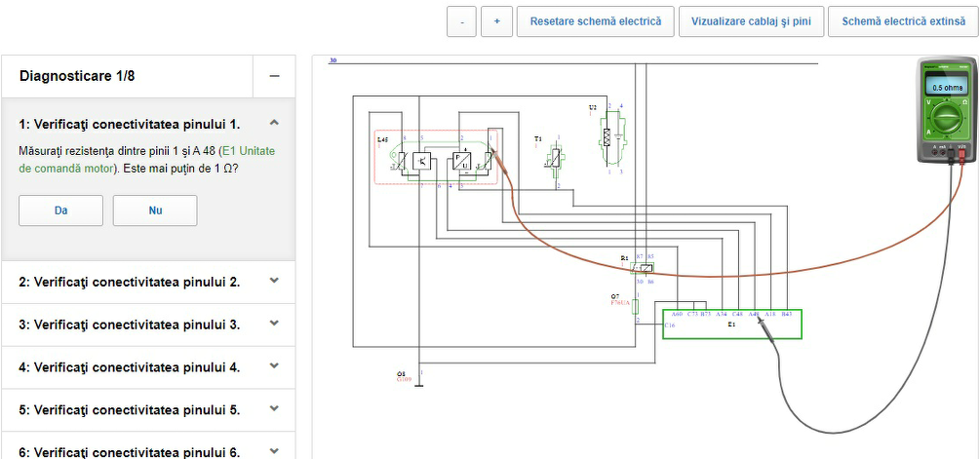
Task: Click the L45 sensor component in schematic
Action: 435,158
